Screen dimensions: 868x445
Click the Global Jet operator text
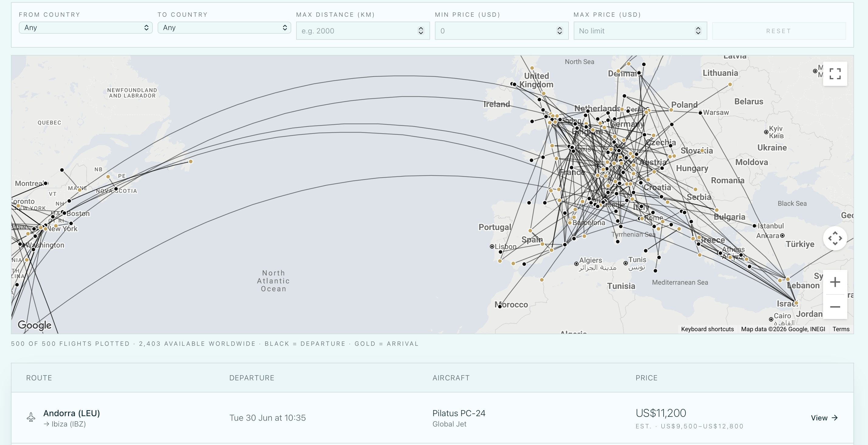click(x=449, y=424)
